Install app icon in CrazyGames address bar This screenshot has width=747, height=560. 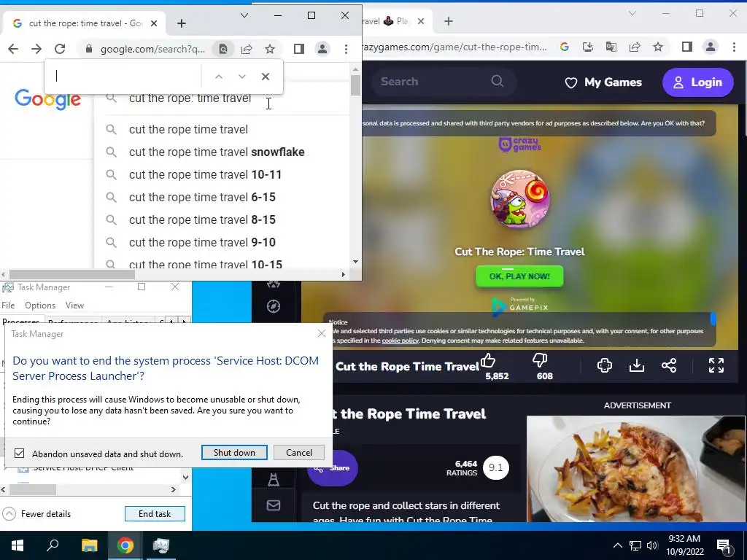point(587,47)
